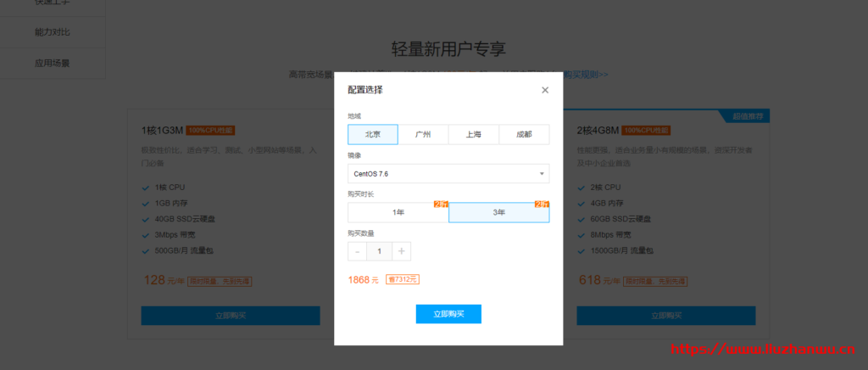868x370 pixels.
Task: Click the 配置选择 dialog title
Action: (x=365, y=90)
